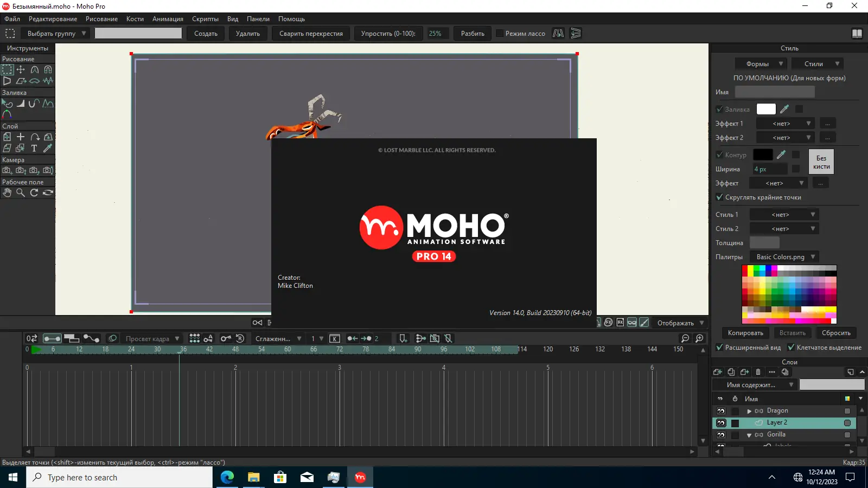Select the Eyedropper tool in layer tools
This screenshot has height=488, width=868.
pyautogui.click(x=48, y=148)
